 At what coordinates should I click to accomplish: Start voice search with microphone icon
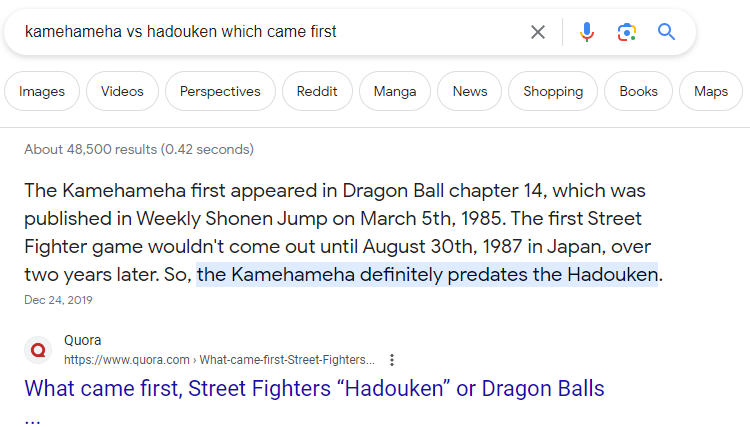pyautogui.click(x=587, y=32)
